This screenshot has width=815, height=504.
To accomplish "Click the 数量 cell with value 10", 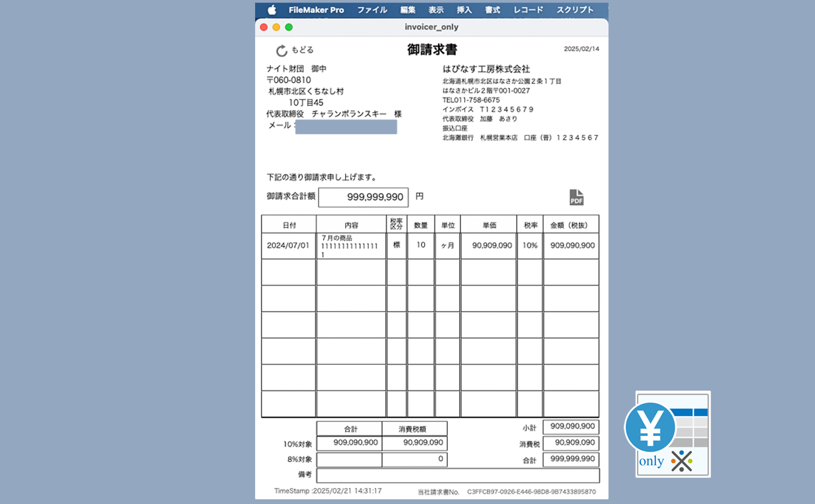I will [x=421, y=245].
